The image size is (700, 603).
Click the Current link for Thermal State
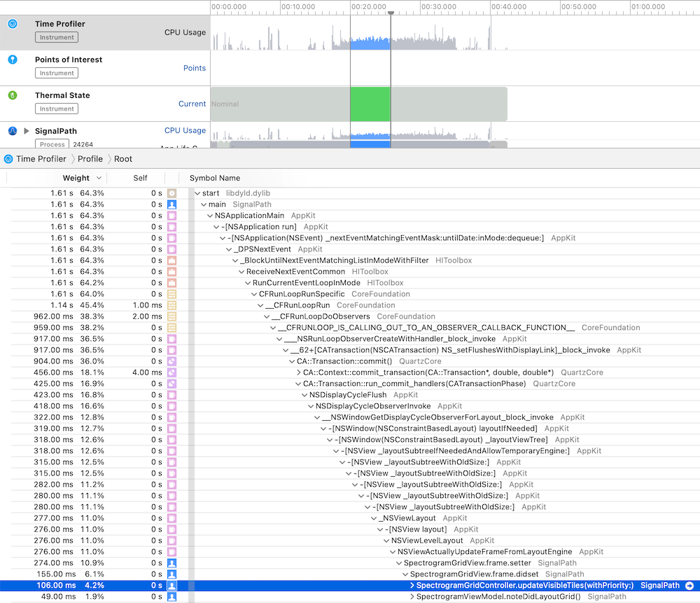tap(192, 103)
